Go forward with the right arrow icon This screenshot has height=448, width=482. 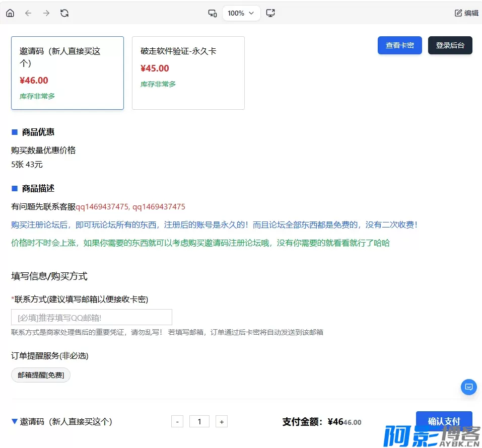[46, 13]
